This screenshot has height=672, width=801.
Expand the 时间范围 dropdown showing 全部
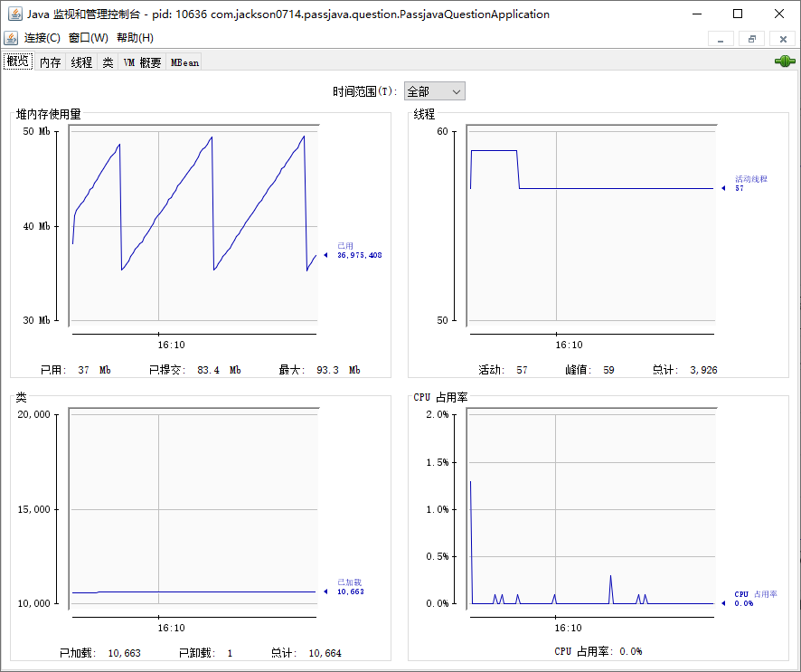tap(434, 91)
